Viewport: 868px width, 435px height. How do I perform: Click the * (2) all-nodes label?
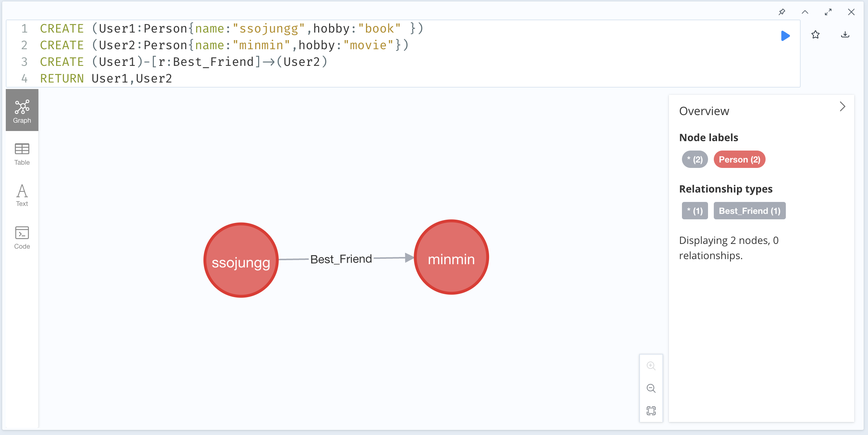pos(695,160)
